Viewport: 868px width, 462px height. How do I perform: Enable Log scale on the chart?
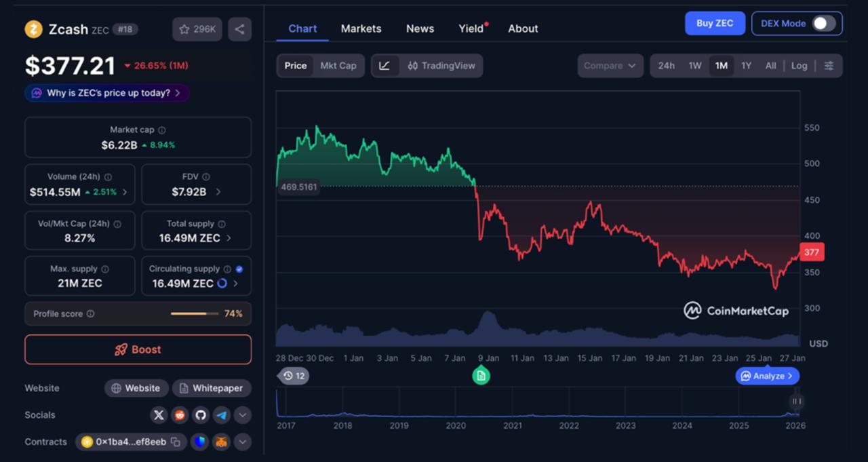(799, 66)
